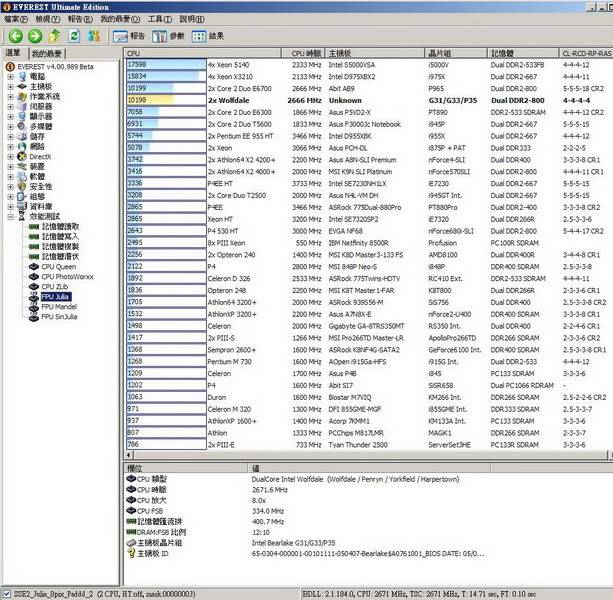613x600 pixels.
Task: Open the 記憶體讀取 memory read benchmark
Action: (x=60, y=227)
